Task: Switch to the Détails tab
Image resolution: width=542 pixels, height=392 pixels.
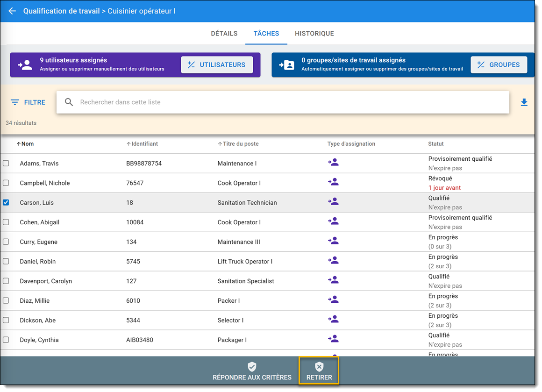Action: 224,34
